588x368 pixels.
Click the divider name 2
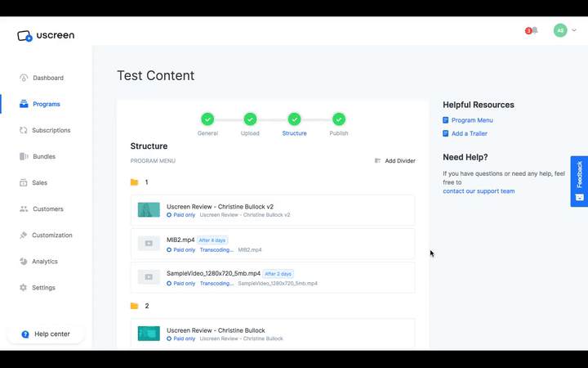click(x=147, y=306)
